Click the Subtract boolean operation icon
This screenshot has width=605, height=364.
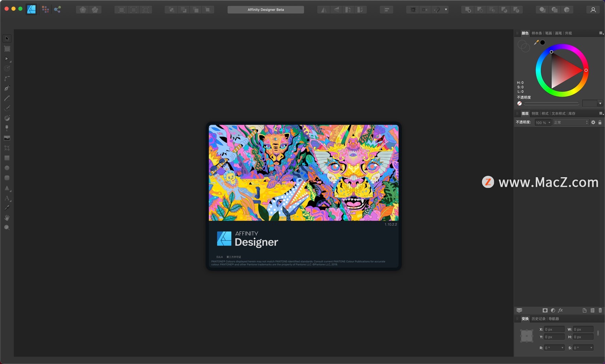[480, 10]
